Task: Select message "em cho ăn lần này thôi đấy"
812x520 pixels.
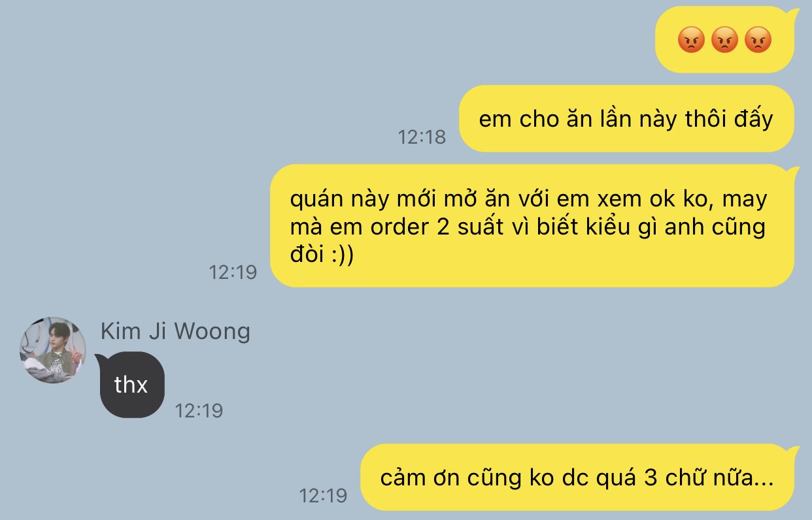Action: pyautogui.click(x=626, y=119)
